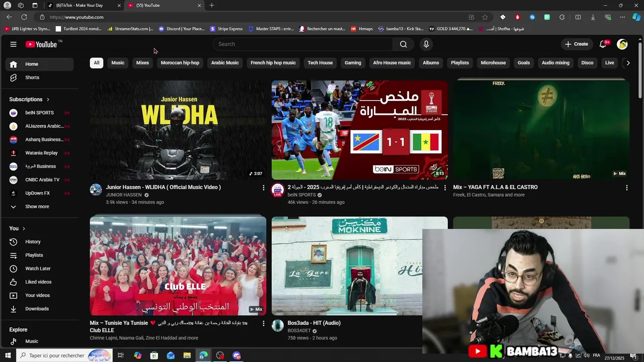The width and height of the screenshot is (644, 362).
Task: Reload the page with the browser refresh
Action: tap(24, 17)
